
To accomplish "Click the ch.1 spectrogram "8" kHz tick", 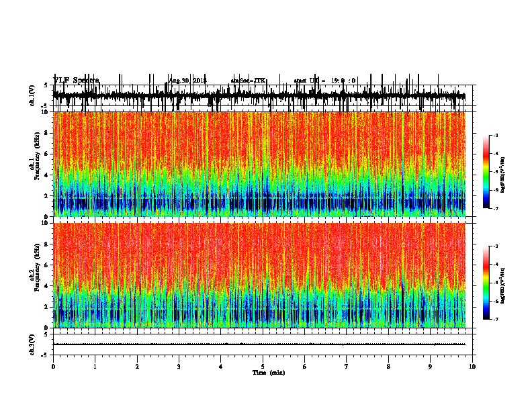I will tap(46, 133).
